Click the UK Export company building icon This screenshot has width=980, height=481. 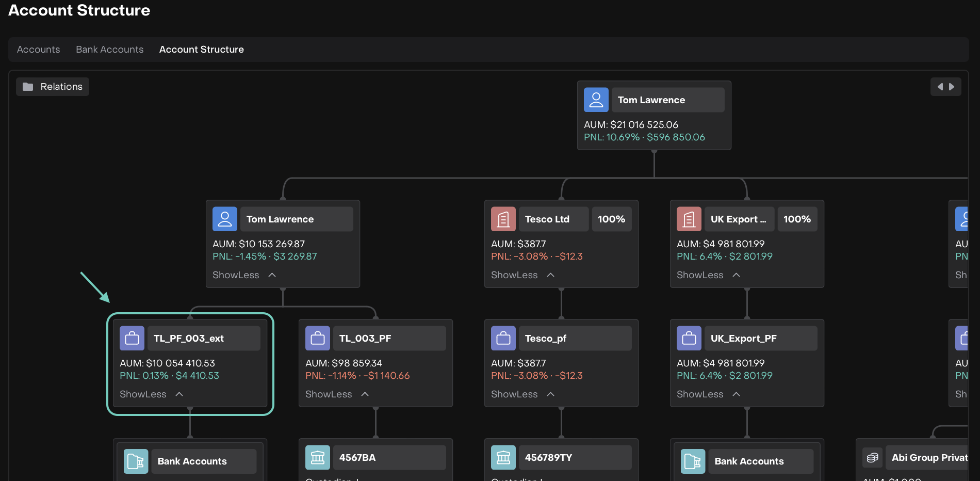(689, 219)
